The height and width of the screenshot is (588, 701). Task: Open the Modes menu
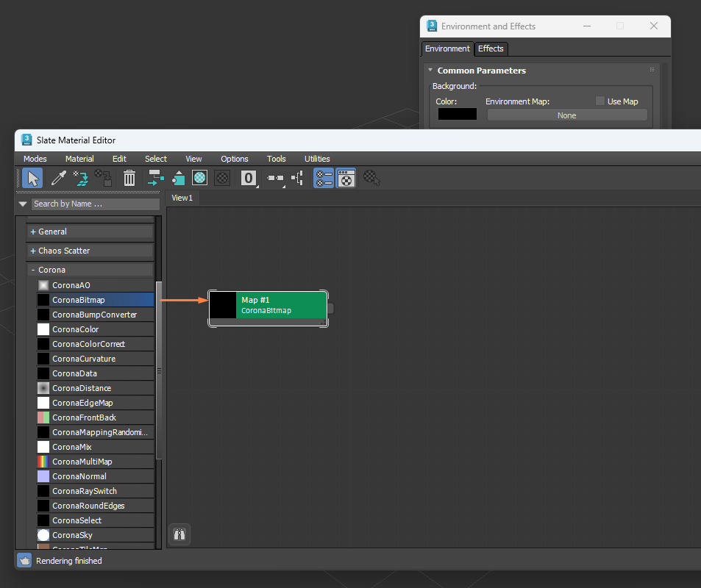(x=35, y=159)
